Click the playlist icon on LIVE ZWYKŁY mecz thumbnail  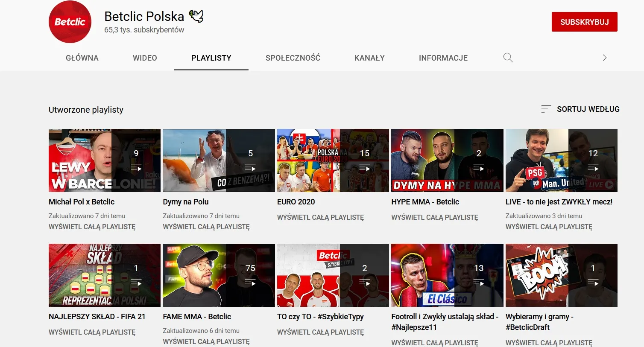[x=593, y=168]
